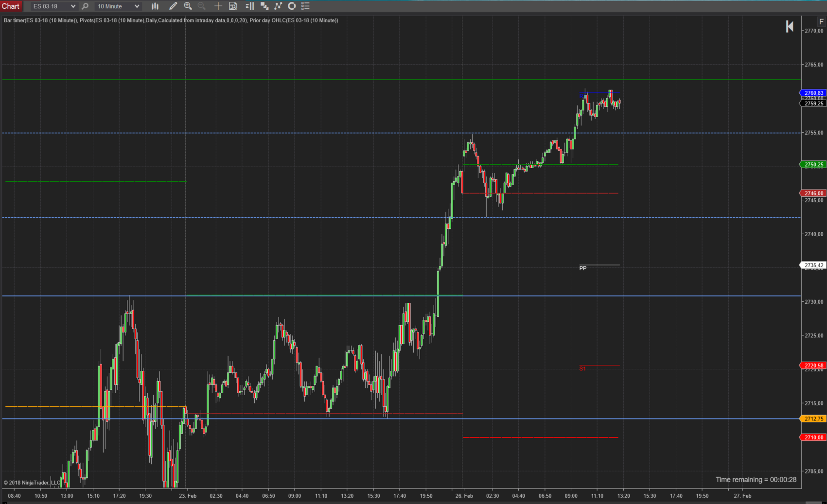Click the return-to-latest-bar arrow icon
This screenshot has width=827, height=504.
click(x=790, y=27)
